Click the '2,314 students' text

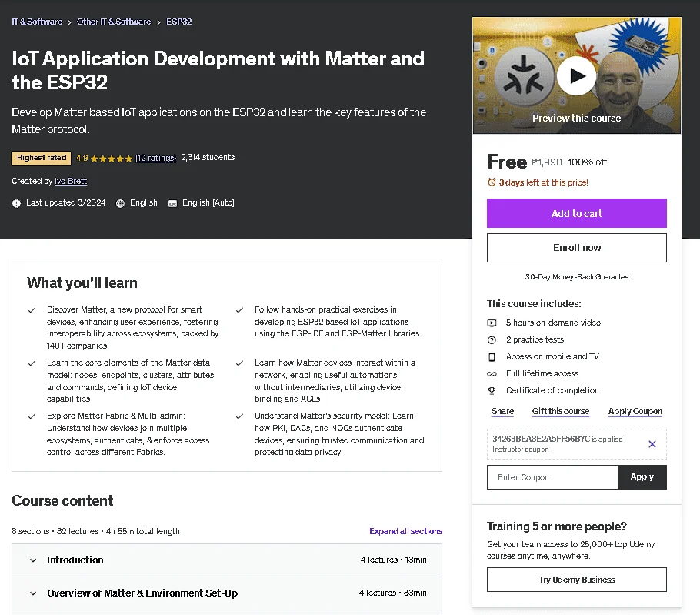(208, 157)
